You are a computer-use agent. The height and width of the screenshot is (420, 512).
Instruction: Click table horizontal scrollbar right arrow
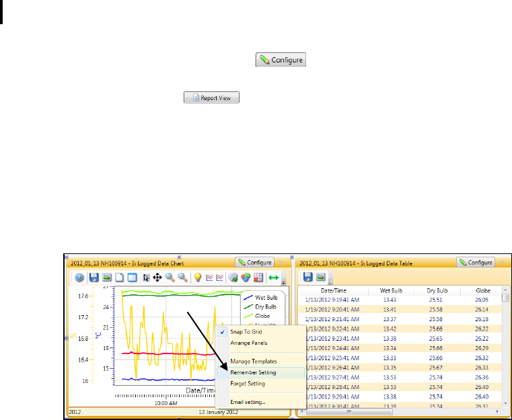click(497, 412)
